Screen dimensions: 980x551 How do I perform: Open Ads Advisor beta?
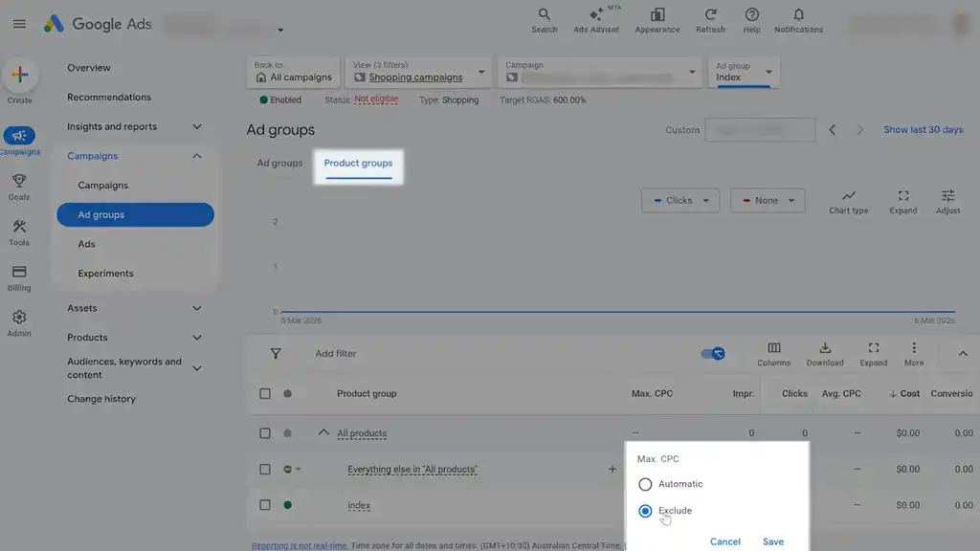pyautogui.click(x=596, y=20)
